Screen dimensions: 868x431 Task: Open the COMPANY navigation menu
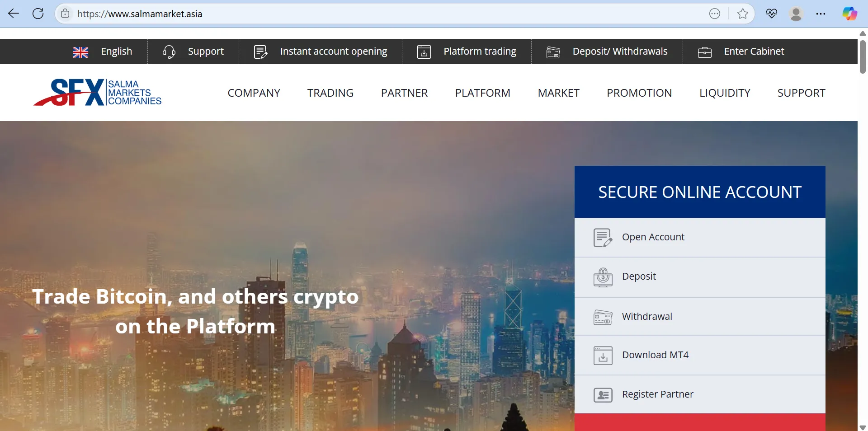click(254, 93)
